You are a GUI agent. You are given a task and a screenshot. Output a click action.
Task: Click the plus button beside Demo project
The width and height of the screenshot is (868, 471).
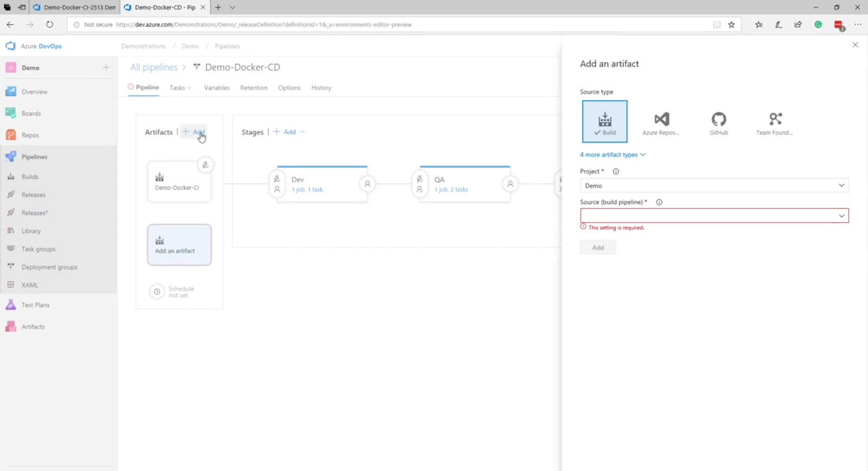pyautogui.click(x=106, y=67)
